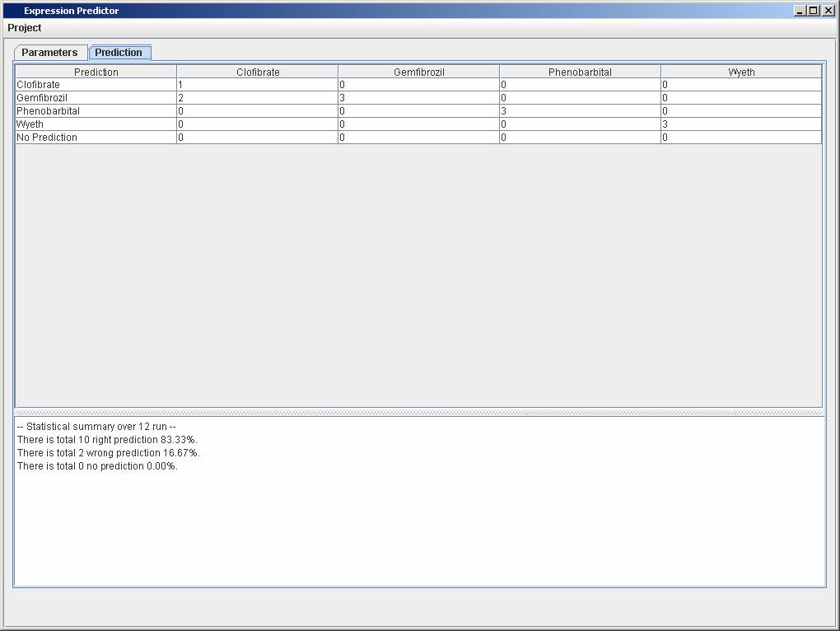
Task: Click the Phenobarbital column header
Action: pos(581,72)
